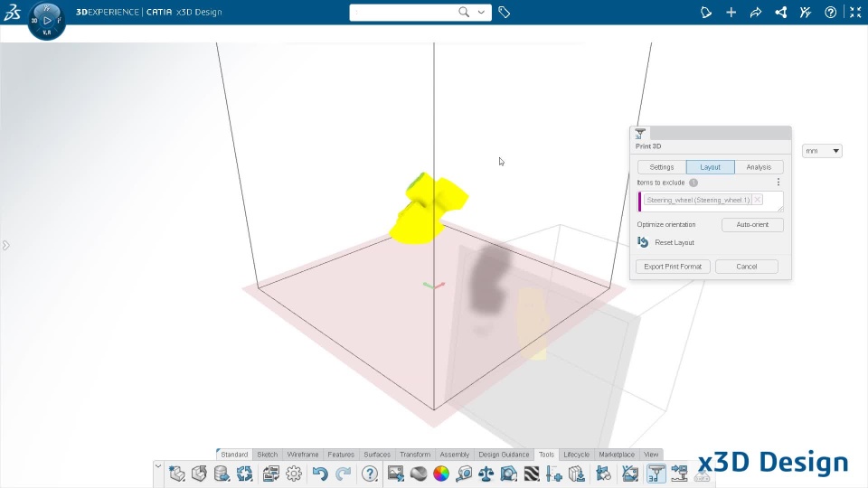This screenshot has width=868, height=488.
Task: Click the ruler-with-plus dimension icon
Action: pos(554,474)
